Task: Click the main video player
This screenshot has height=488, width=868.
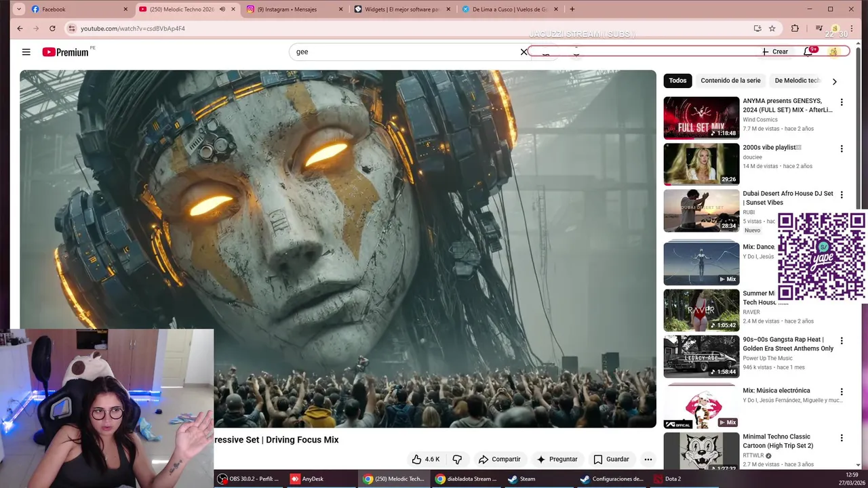Action: pyautogui.click(x=338, y=249)
